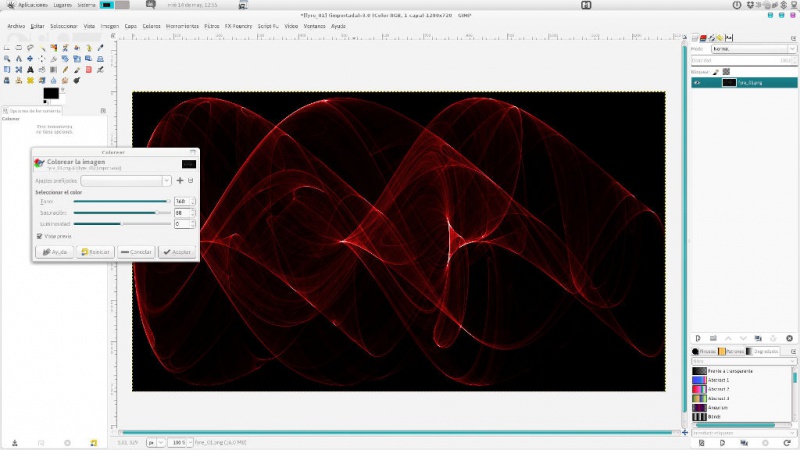Image resolution: width=800 pixels, height=450 pixels.
Task: Click the Luminosidad slider
Action: pyautogui.click(x=122, y=224)
